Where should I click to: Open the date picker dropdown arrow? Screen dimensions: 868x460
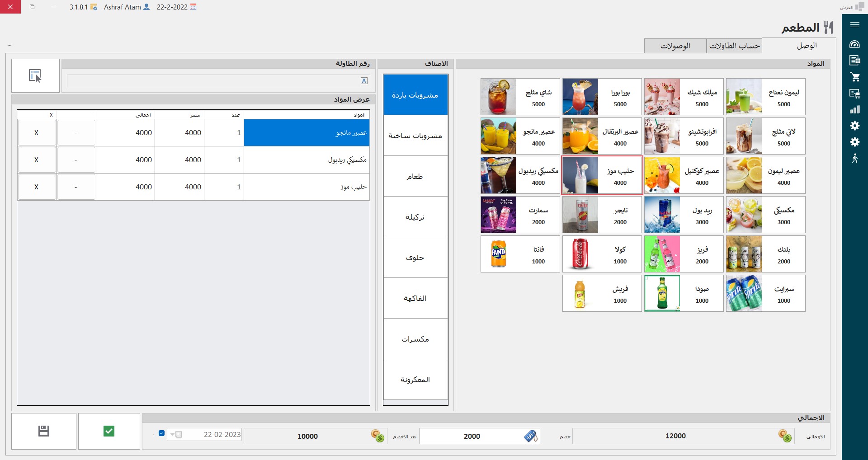pos(172,435)
